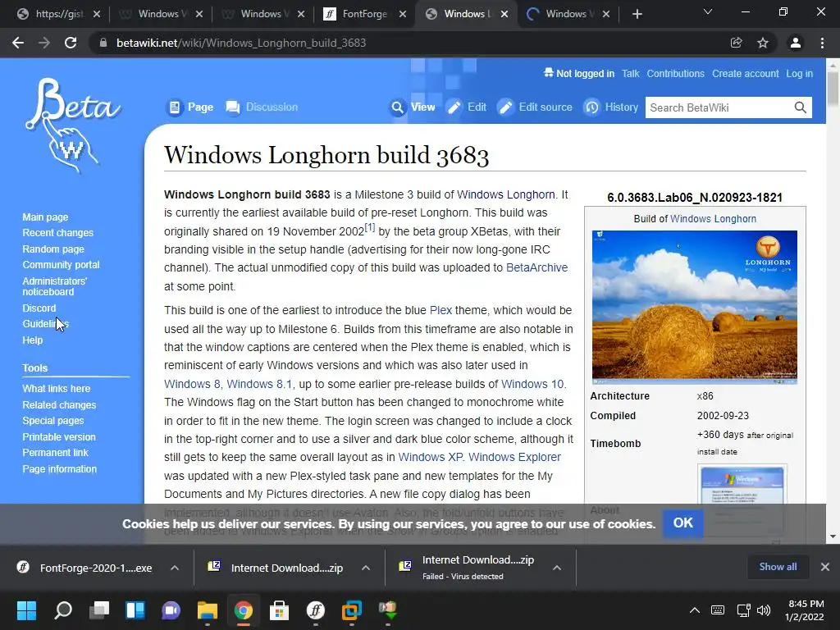840x630 pixels.
Task: Open the Longhorn desktop screenshot thumbnail
Action: pos(695,308)
